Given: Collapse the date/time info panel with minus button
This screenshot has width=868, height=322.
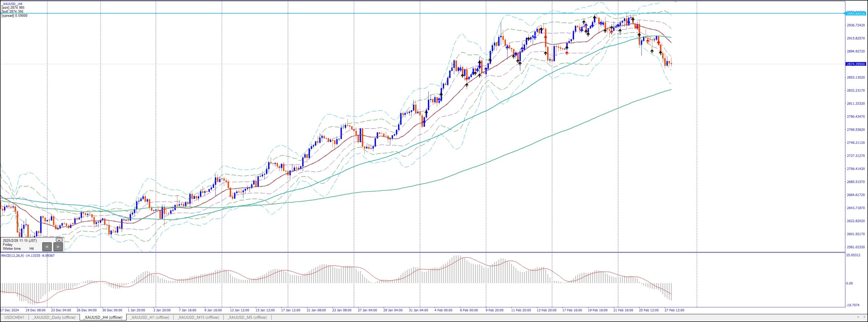Looking at the screenshot, I should pyautogui.click(x=59, y=240).
